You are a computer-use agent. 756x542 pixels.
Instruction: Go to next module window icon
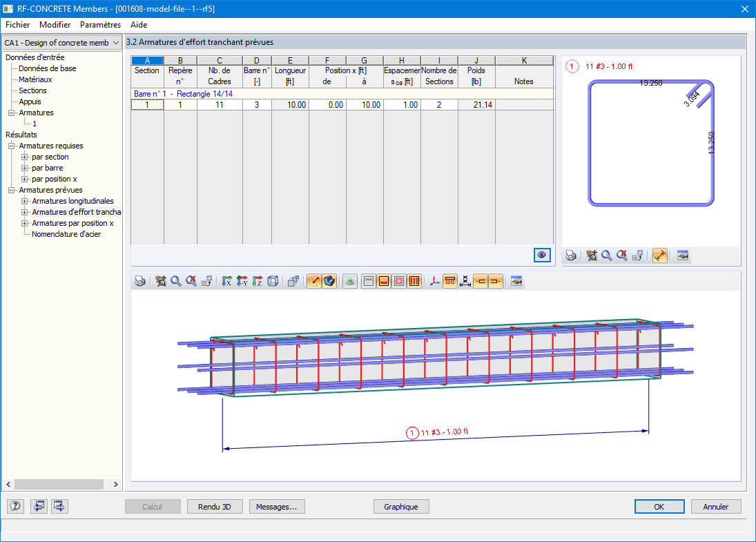pyautogui.click(x=59, y=506)
